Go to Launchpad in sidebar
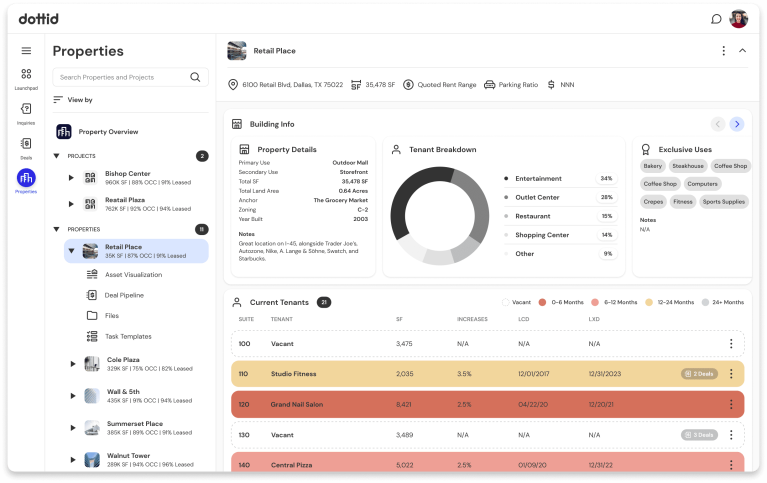 click(26, 75)
